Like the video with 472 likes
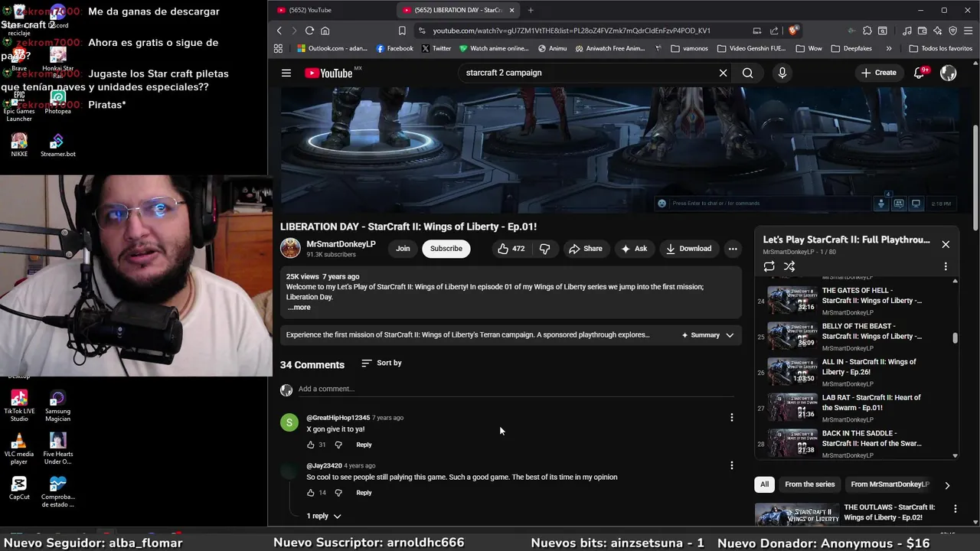Screen dimensions: 980x551 (511, 249)
